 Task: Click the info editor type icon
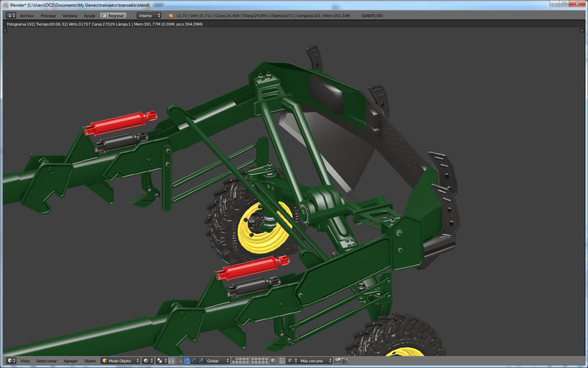coord(10,15)
